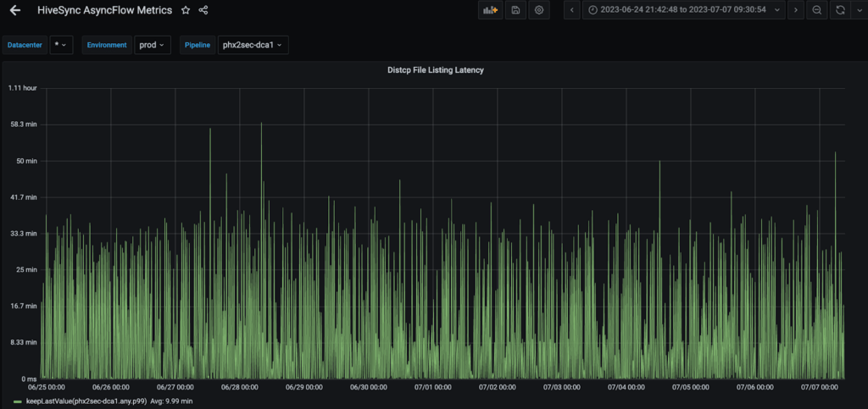868x409 pixels.
Task: Click the HiveSync AsyncFlow Metrics title
Action: [104, 10]
